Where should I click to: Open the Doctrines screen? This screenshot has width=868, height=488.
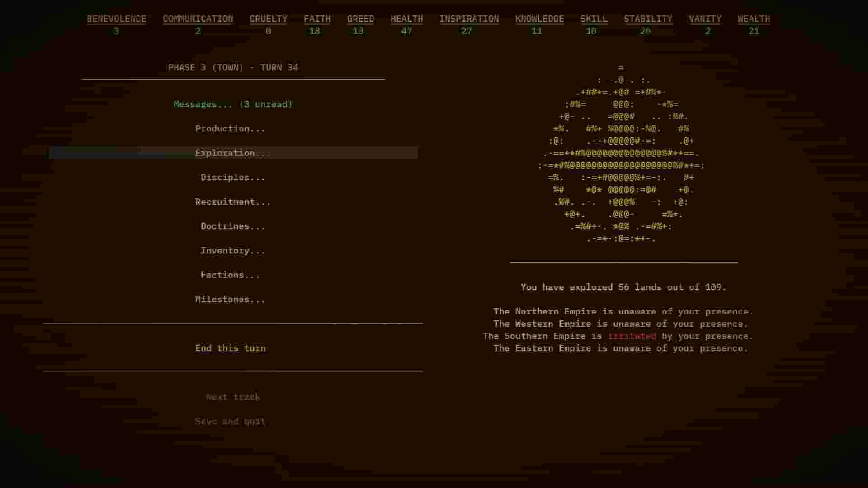coord(232,226)
